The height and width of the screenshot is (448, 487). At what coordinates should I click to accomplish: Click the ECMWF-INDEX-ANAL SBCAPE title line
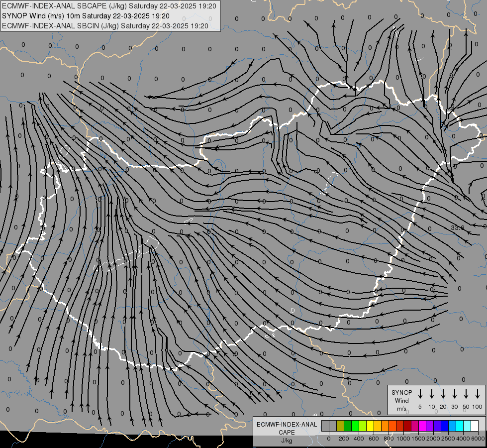click(x=109, y=6)
